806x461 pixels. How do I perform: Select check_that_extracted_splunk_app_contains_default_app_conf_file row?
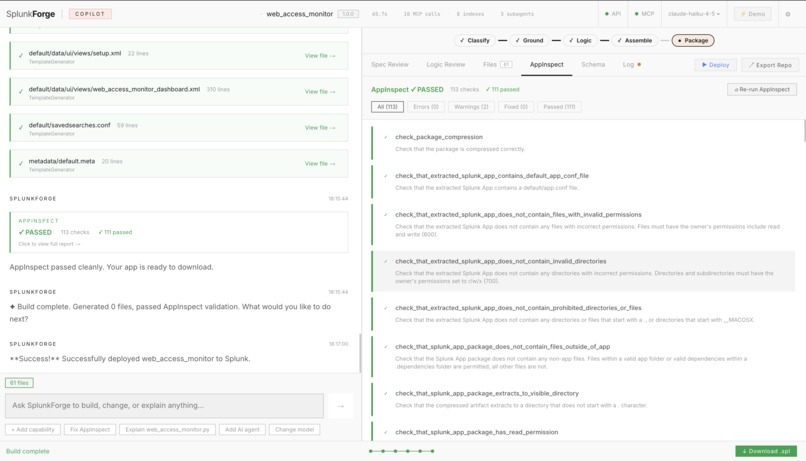click(x=583, y=181)
